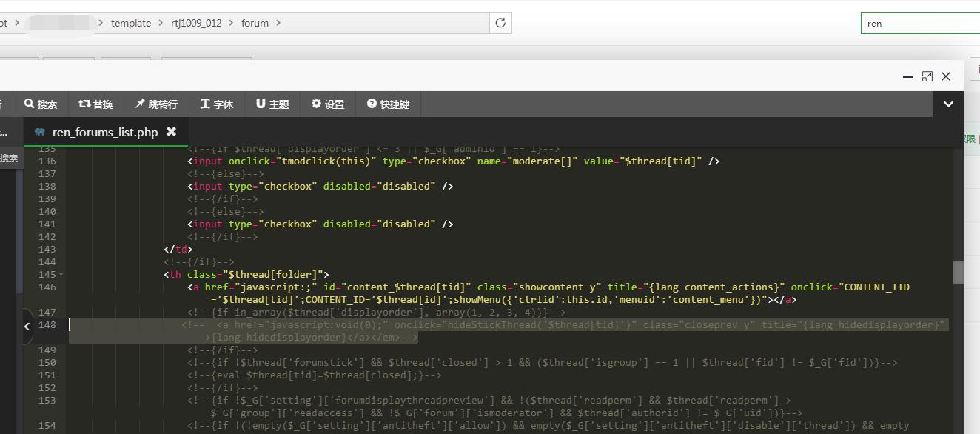The image size is (980, 434).
Task: Show the 快捷键 shortcut help
Action: tap(389, 104)
